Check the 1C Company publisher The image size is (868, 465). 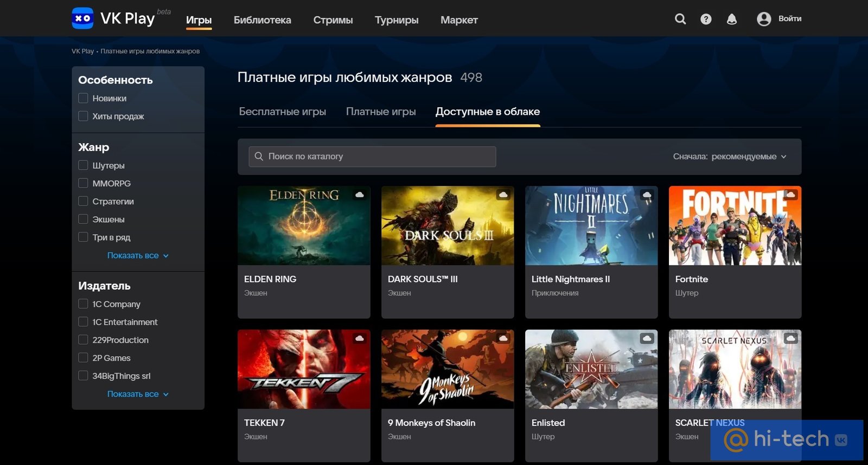(83, 304)
